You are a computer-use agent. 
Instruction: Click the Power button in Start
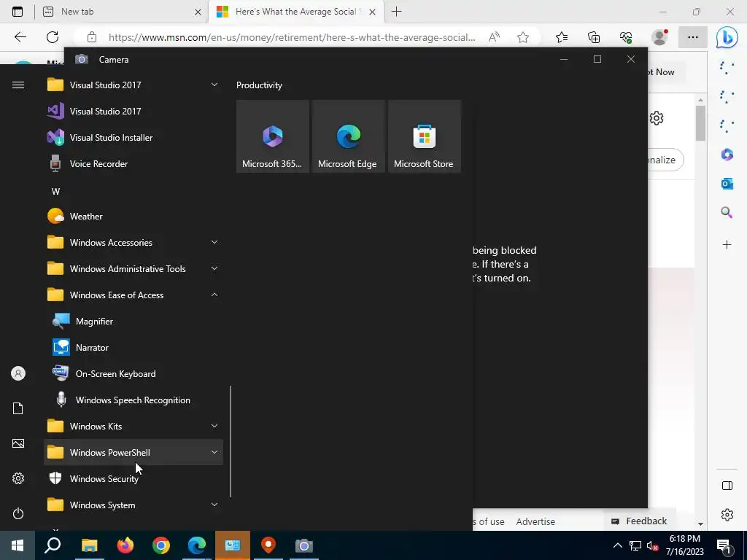pyautogui.click(x=18, y=513)
